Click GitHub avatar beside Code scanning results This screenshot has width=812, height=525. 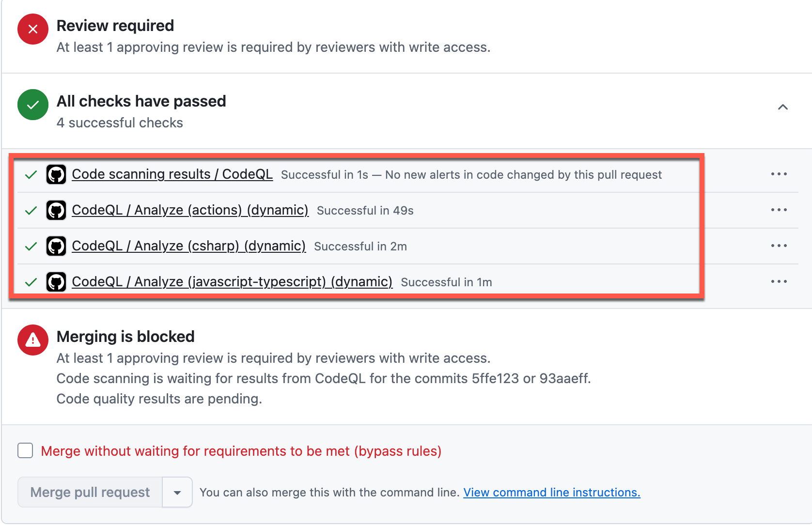pos(56,174)
